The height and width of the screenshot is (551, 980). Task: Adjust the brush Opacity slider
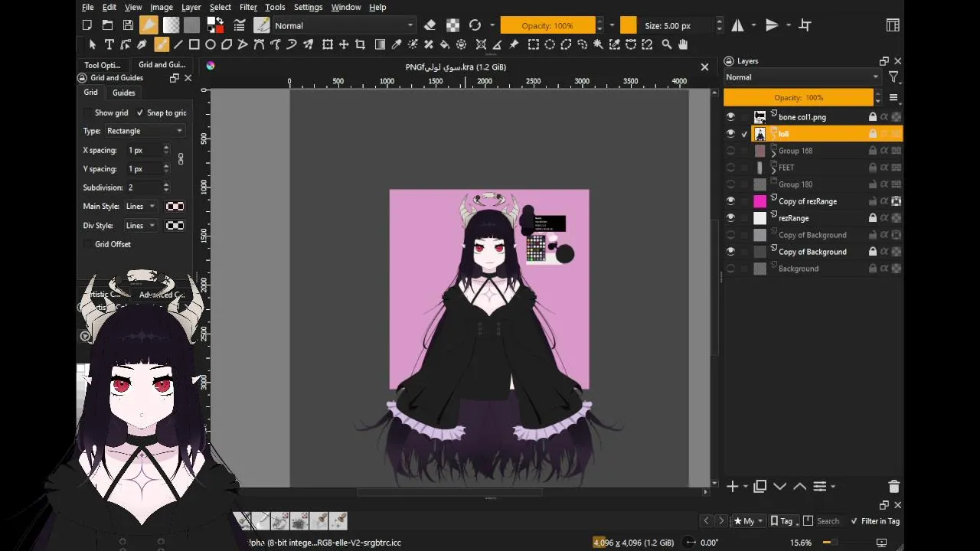pyautogui.click(x=547, y=25)
